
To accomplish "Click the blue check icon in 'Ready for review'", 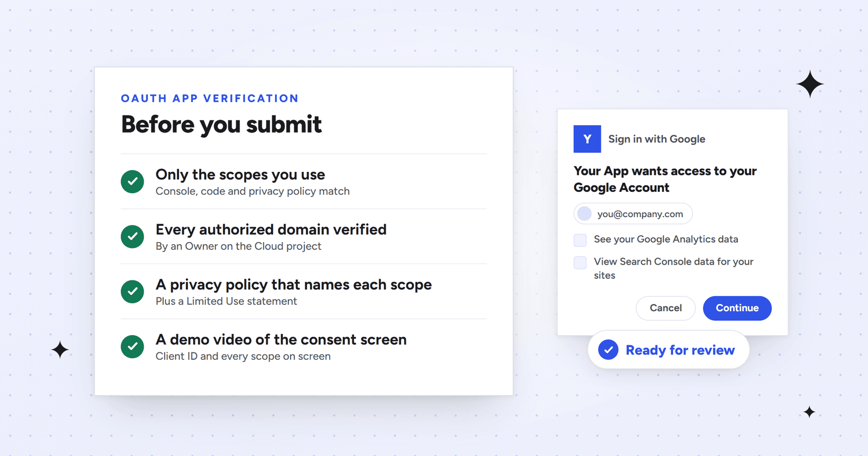I will pyautogui.click(x=609, y=350).
